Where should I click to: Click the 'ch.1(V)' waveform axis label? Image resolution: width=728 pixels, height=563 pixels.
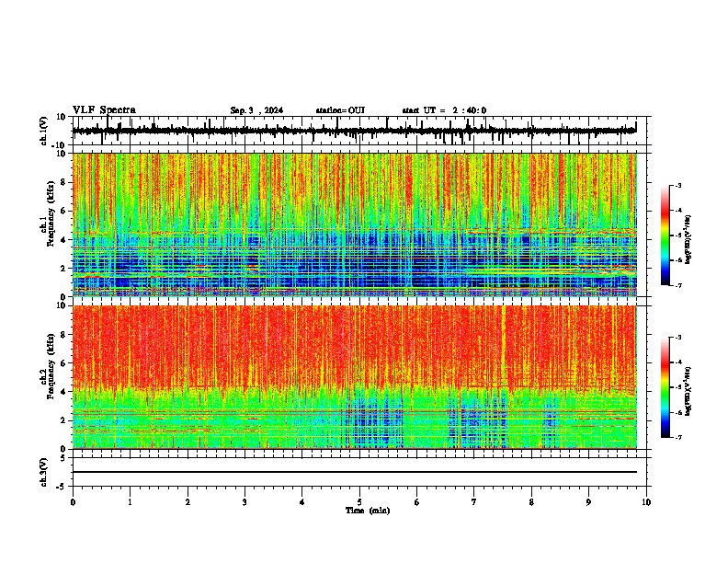(x=44, y=131)
